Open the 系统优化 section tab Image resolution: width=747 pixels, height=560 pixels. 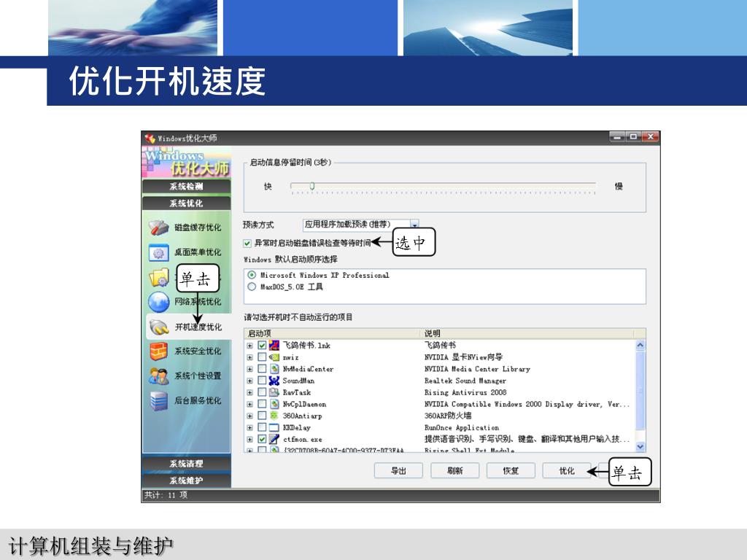(186, 203)
